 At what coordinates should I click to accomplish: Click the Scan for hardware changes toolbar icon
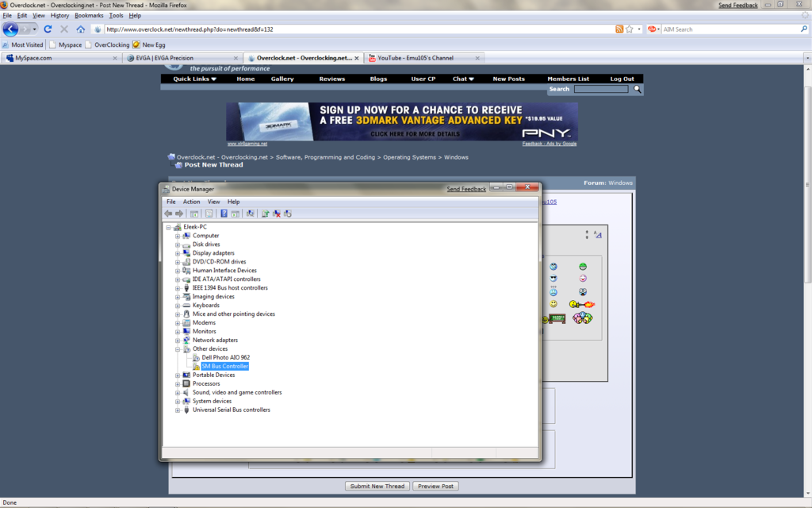coord(250,213)
